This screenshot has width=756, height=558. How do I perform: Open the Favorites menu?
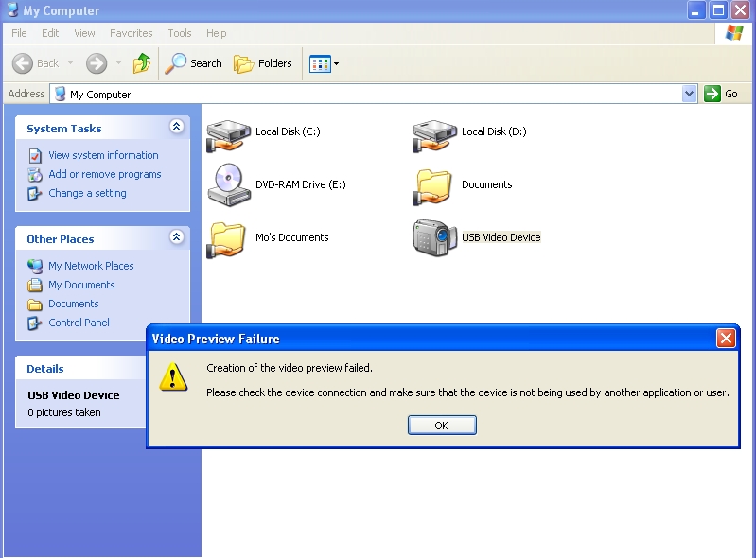[x=132, y=33]
